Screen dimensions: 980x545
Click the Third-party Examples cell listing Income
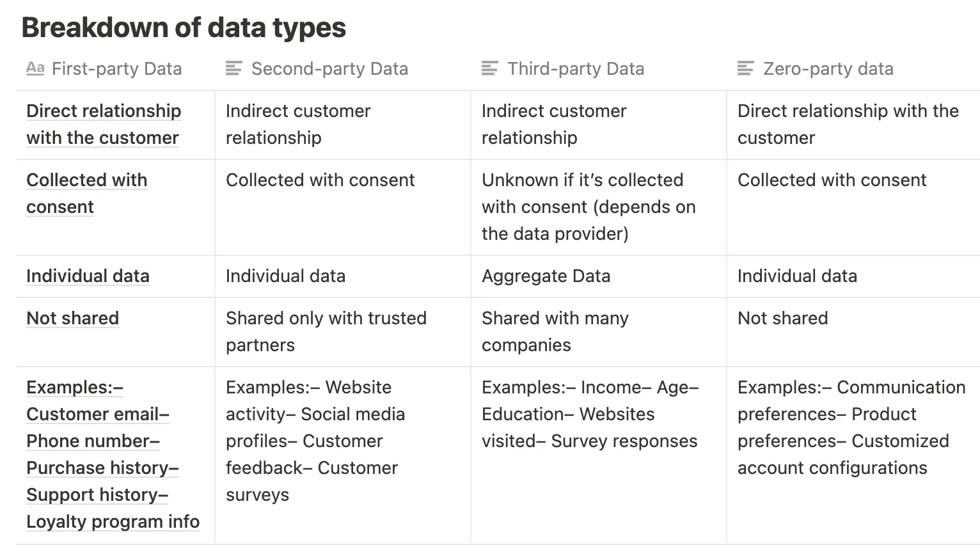pyautogui.click(x=599, y=455)
